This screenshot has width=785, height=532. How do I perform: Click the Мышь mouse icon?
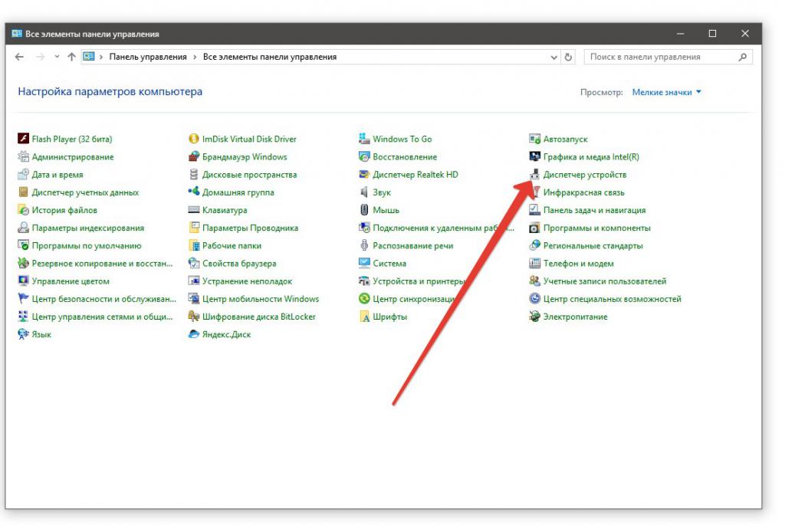(x=364, y=210)
